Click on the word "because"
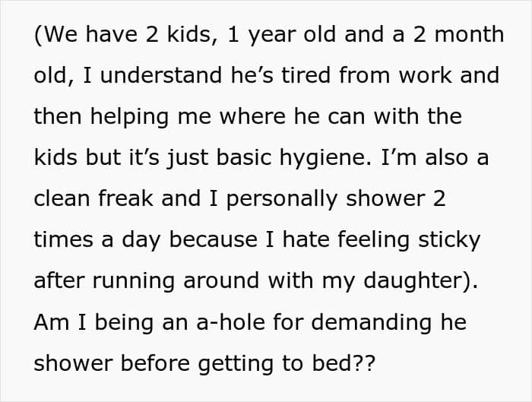 tap(213, 239)
